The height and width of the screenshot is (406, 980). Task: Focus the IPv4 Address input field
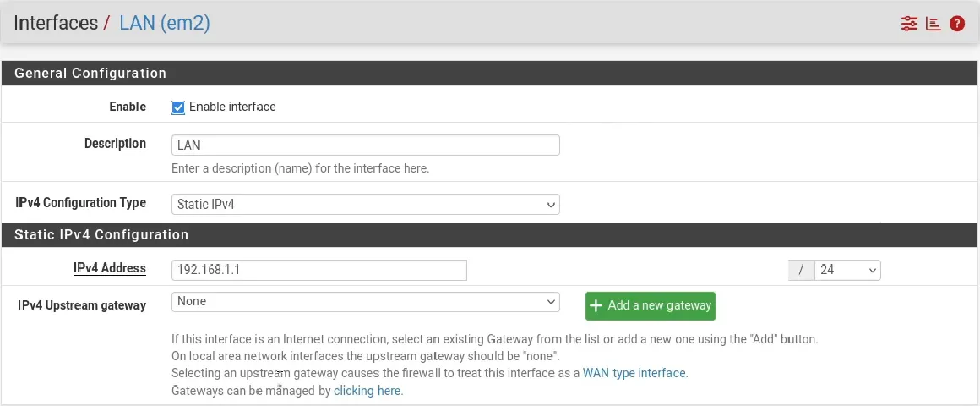tap(318, 271)
